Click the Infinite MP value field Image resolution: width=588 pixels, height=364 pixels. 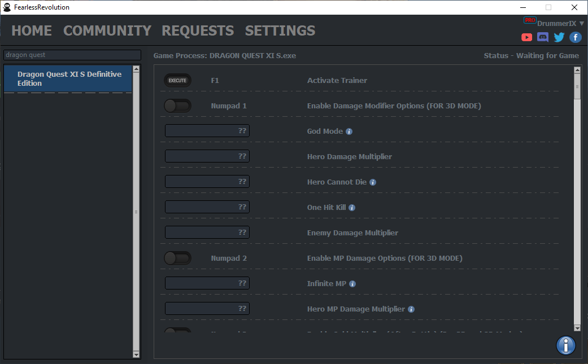pos(207,283)
